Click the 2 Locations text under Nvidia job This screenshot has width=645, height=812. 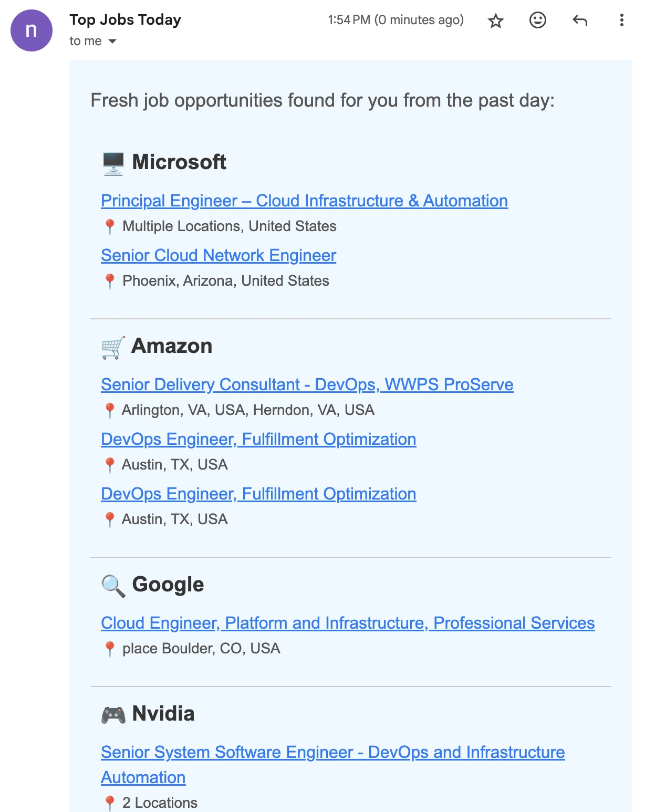[x=159, y=803]
